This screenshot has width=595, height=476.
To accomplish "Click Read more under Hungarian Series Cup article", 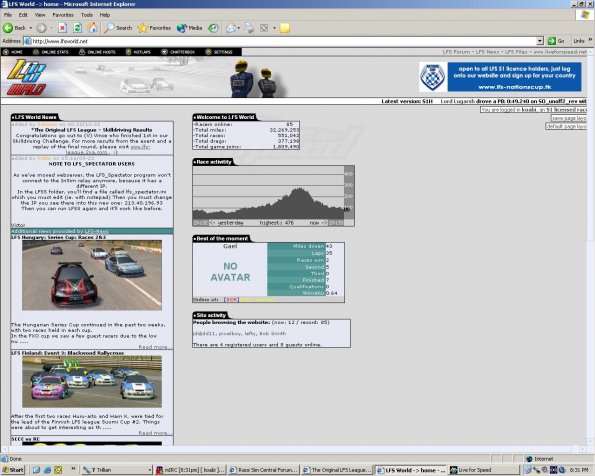I will pos(155,347).
